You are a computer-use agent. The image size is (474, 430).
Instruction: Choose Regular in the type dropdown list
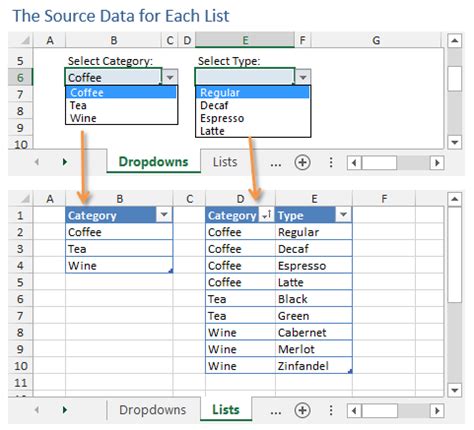[x=253, y=92]
